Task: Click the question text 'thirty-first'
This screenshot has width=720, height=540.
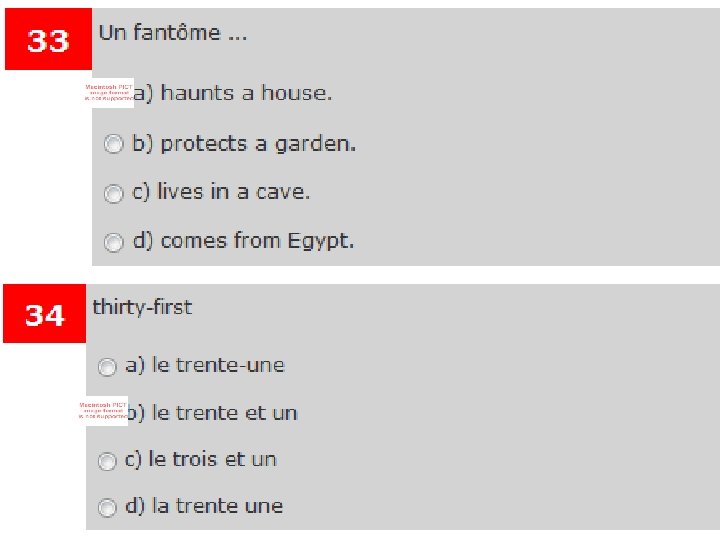Action: pyautogui.click(x=142, y=307)
